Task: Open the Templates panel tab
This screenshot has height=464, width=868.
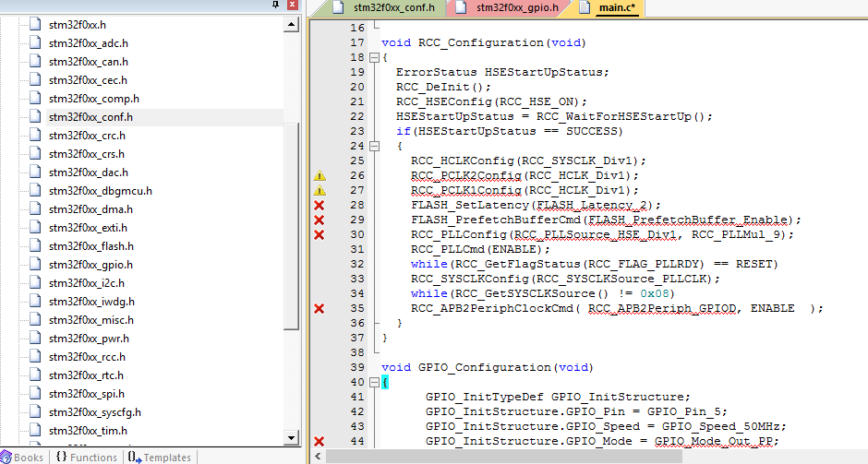Action: [160, 458]
